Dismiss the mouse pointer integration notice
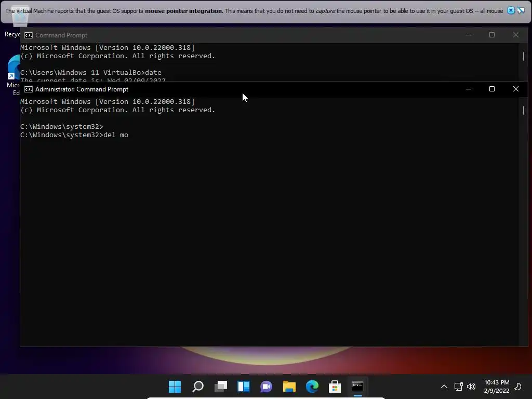The image size is (532, 399). (511, 10)
